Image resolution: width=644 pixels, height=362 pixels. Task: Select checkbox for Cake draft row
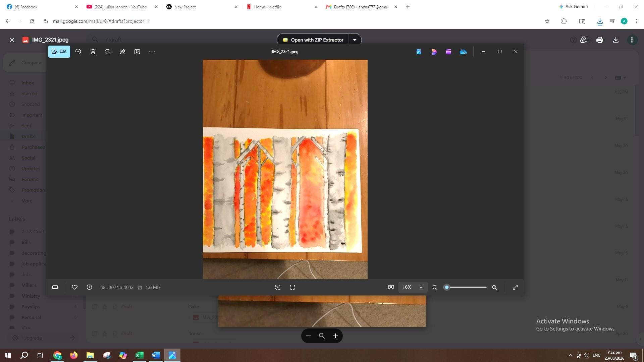(95, 307)
